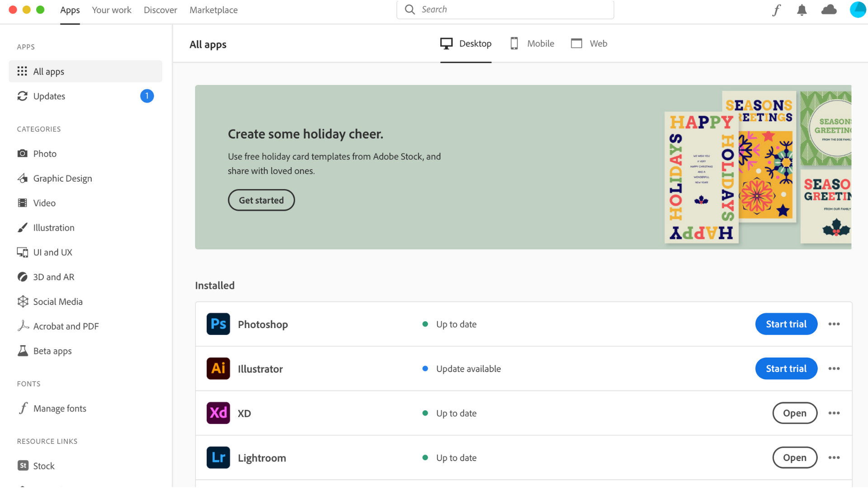Select the Web platform tab

click(x=589, y=43)
